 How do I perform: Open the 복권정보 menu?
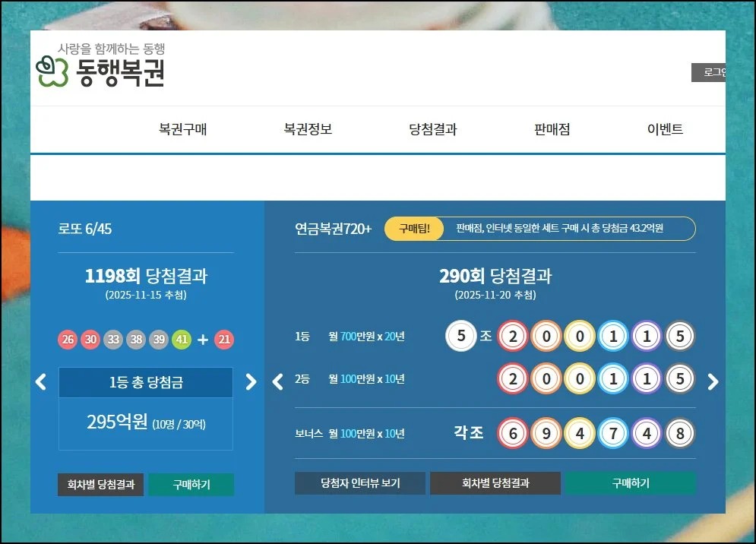tap(308, 129)
